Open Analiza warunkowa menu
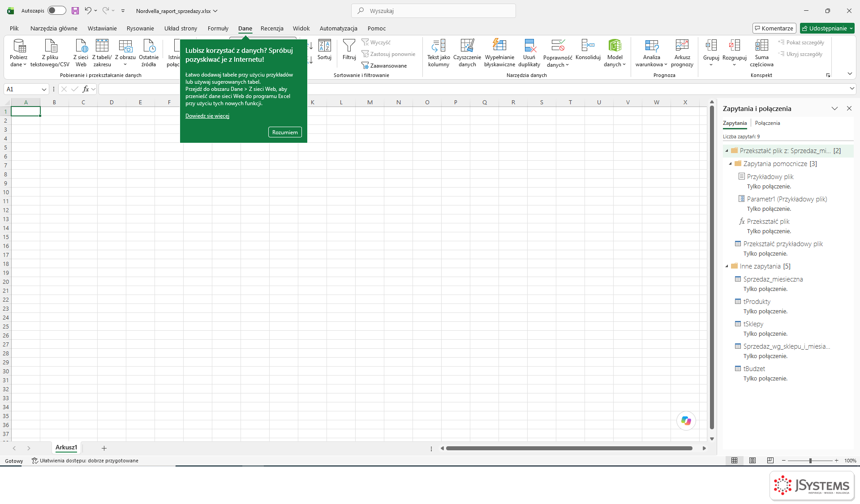This screenshot has height=504, width=860. pyautogui.click(x=651, y=53)
